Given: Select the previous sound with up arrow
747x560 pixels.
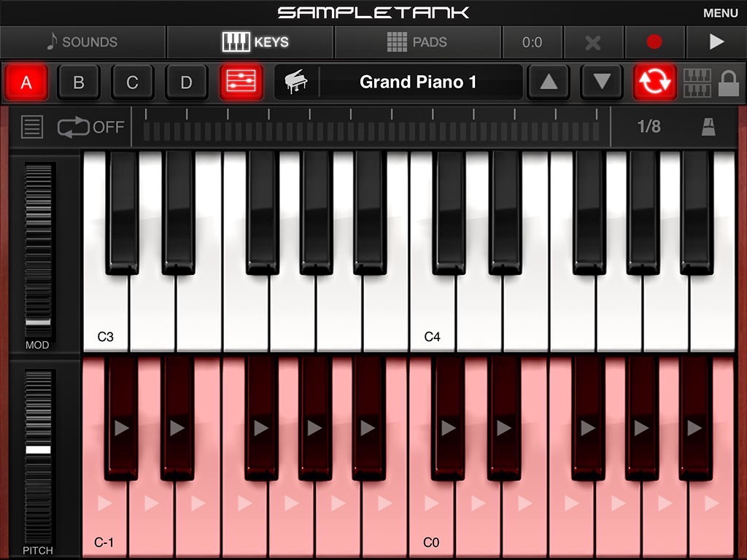Looking at the screenshot, I should [549, 82].
